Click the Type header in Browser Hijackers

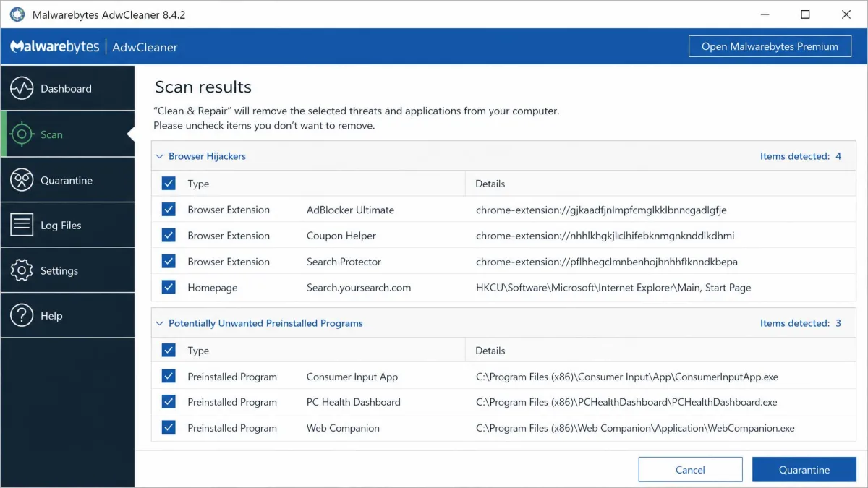coord(198,184)
